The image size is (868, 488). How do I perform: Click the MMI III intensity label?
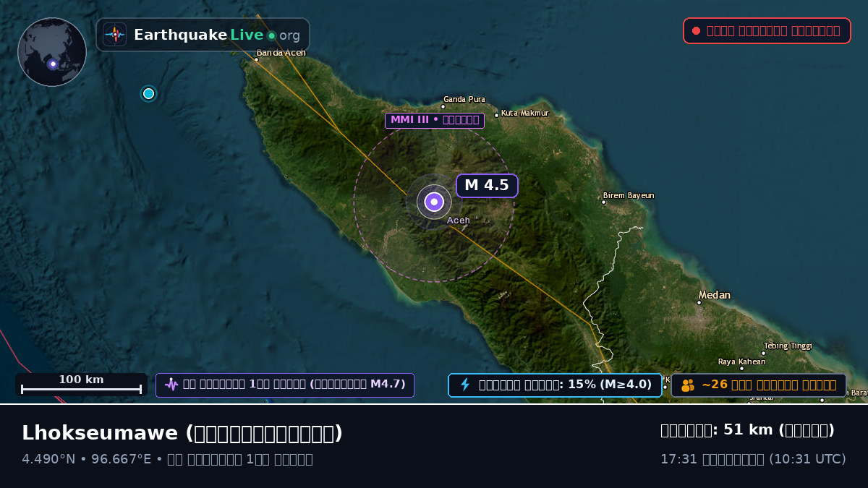click(435, 120)
